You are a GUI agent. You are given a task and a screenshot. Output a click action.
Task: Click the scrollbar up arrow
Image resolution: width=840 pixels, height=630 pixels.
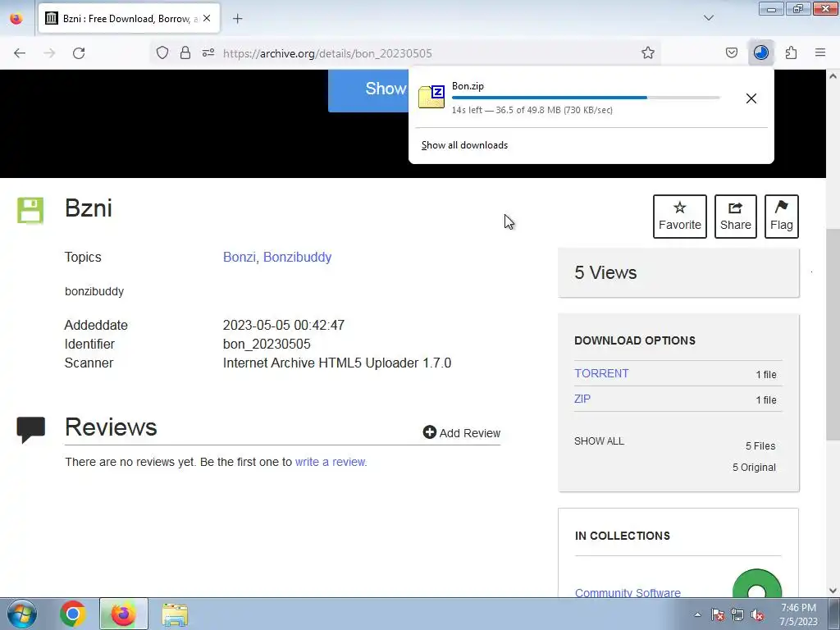tap(833, 76)
